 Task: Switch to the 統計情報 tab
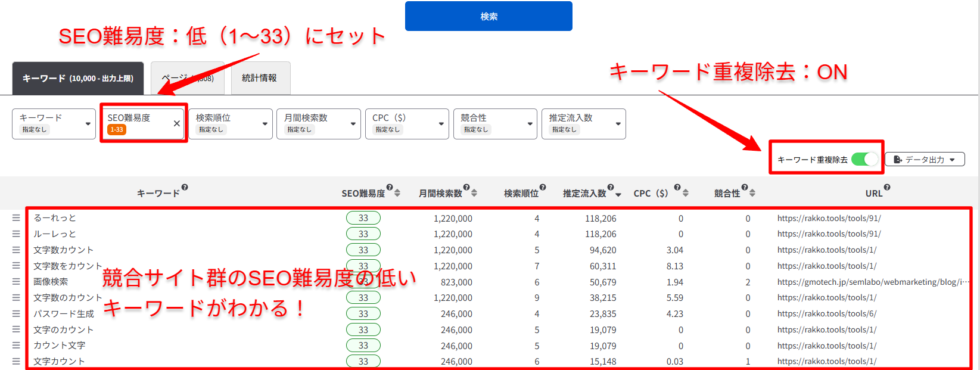(259, 78)
